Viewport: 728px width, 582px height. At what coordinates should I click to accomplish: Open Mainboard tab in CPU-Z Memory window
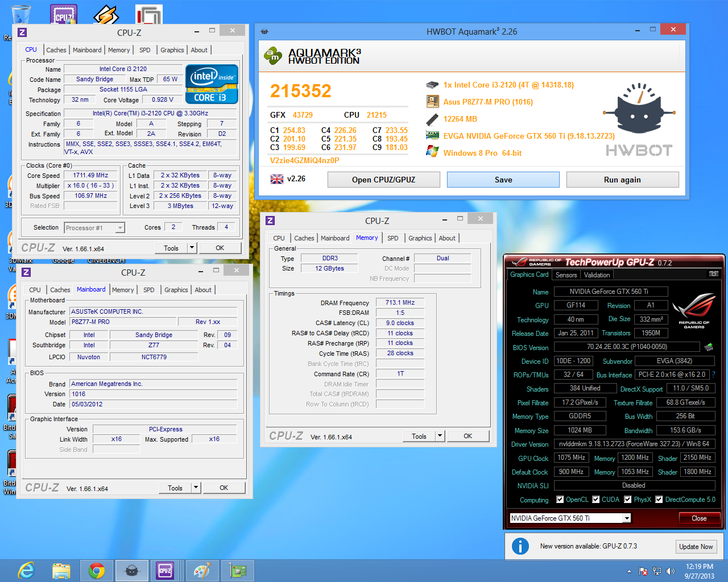tap(335, 238)
